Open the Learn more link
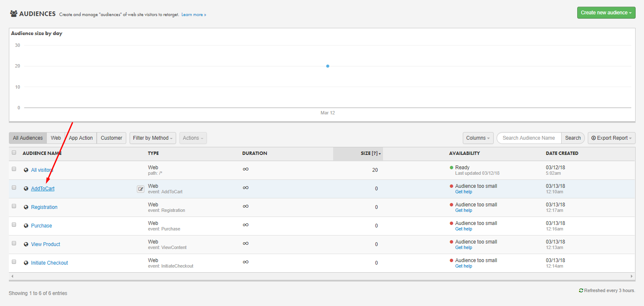644x306 pixels. [x=194, y=15]
